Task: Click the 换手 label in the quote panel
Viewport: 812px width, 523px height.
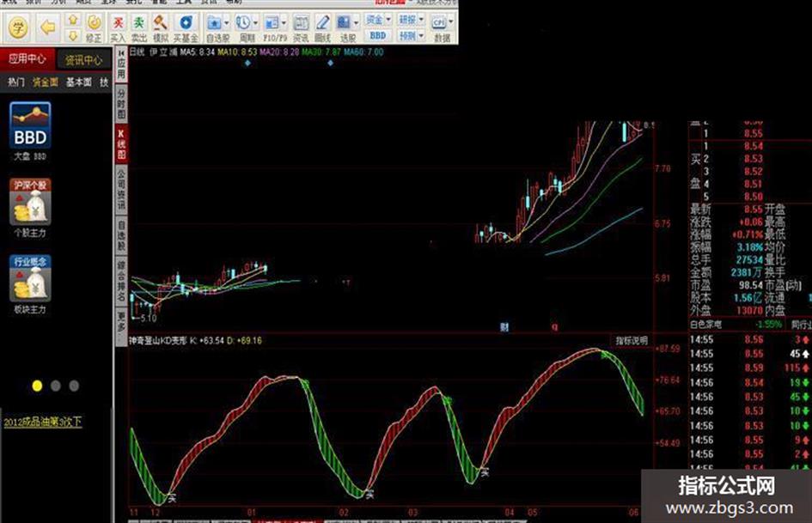Action: click(775, 272)
